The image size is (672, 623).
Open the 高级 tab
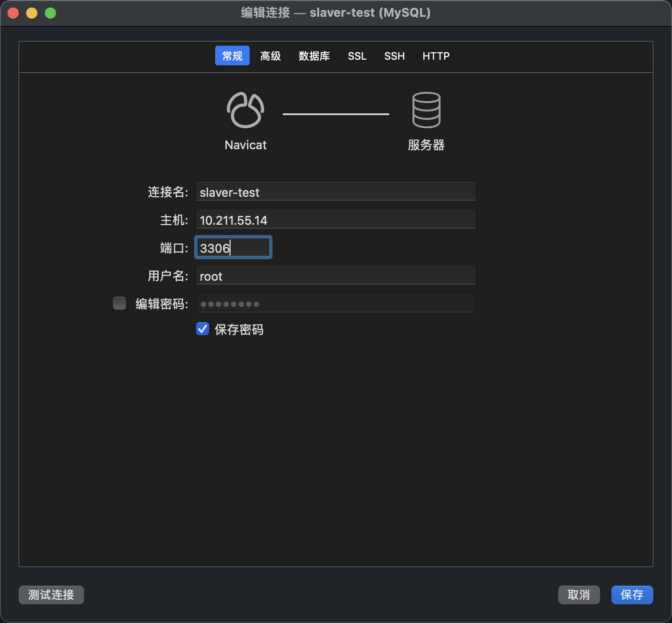pyautogui.click(x=271, y=56)
